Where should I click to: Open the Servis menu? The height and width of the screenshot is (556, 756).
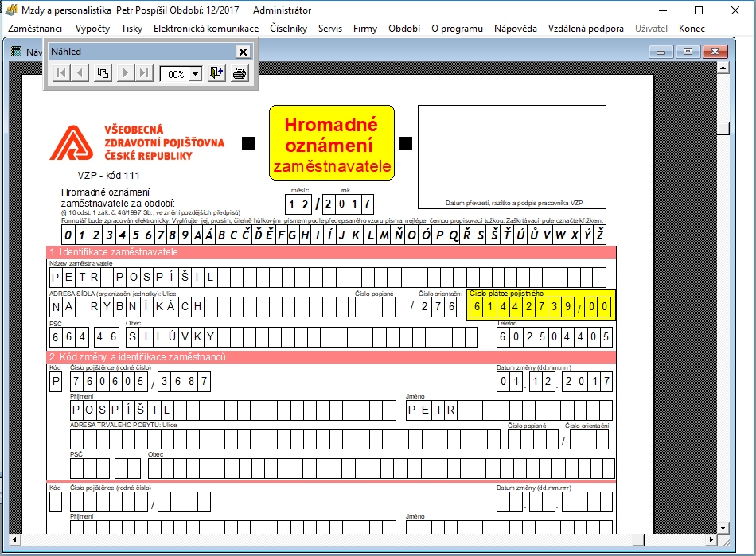330,29
